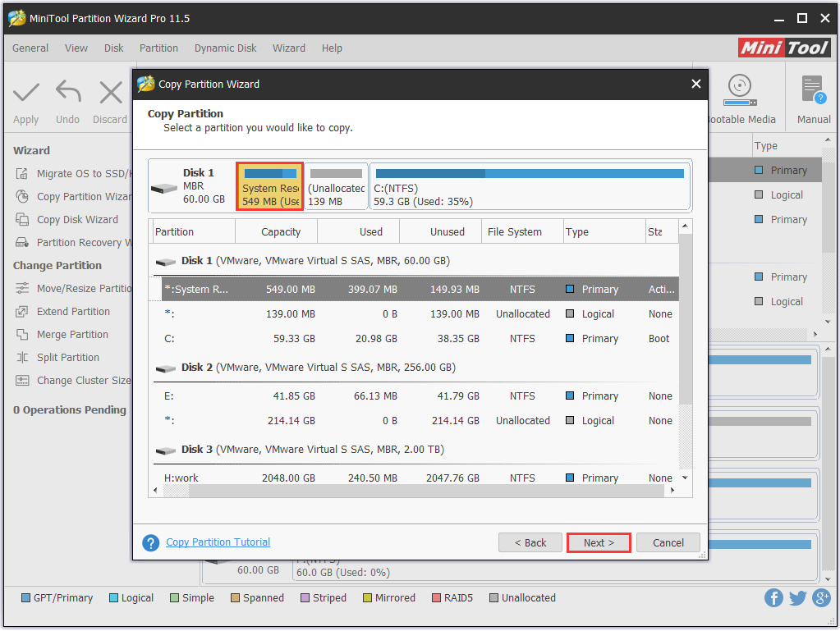This screenshot has width=840, height=631.
Task: Click the partition list scroll-down arrow
Action: pyautogui.click(x=685, y=478)
